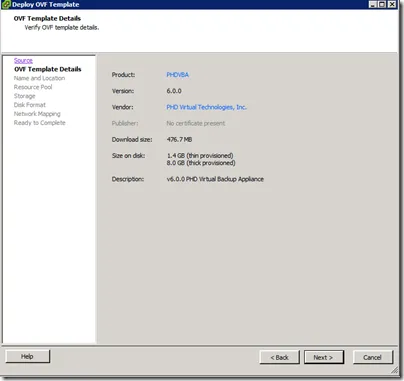Open the PHDVBA product link
Viewport: 404px width, 381px height.
point(177,75)
